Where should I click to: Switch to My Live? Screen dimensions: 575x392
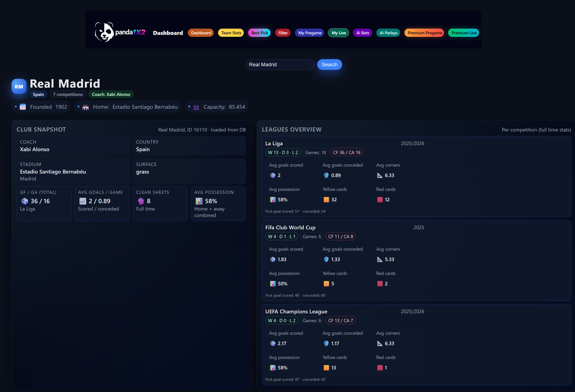339,33
